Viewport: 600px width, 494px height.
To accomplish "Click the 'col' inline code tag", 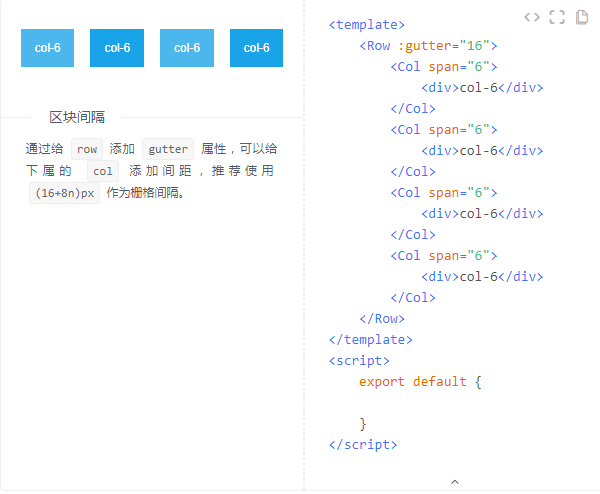I will pyautogui.click(x=103, y=171).
